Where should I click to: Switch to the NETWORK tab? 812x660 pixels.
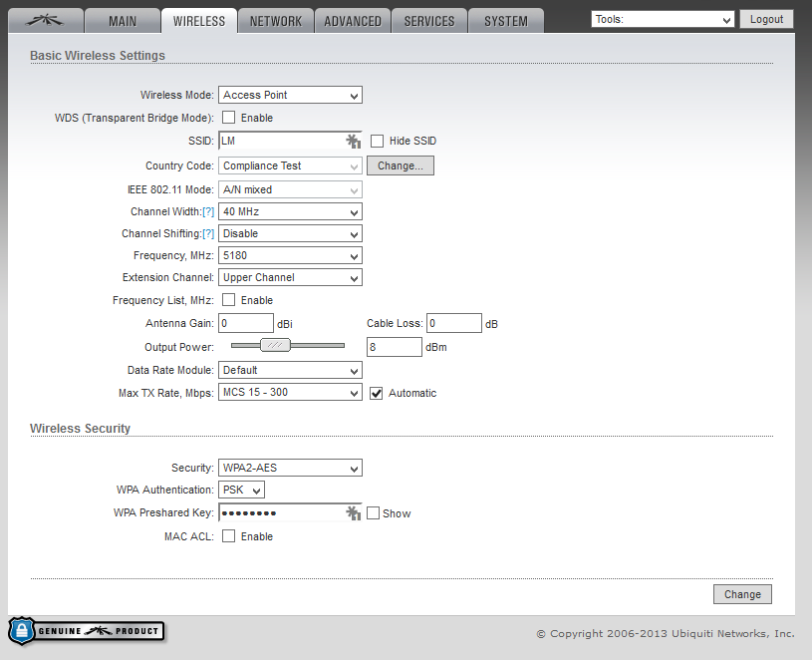click(x=276, y=21)
